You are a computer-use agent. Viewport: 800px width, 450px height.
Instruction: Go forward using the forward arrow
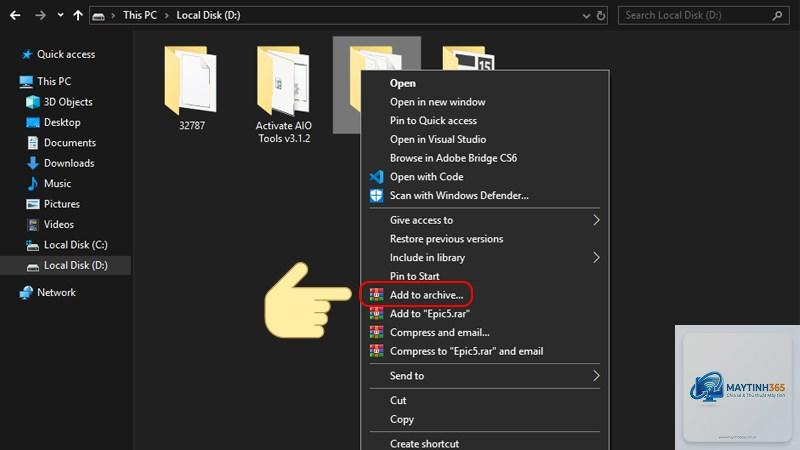point(40,15)
